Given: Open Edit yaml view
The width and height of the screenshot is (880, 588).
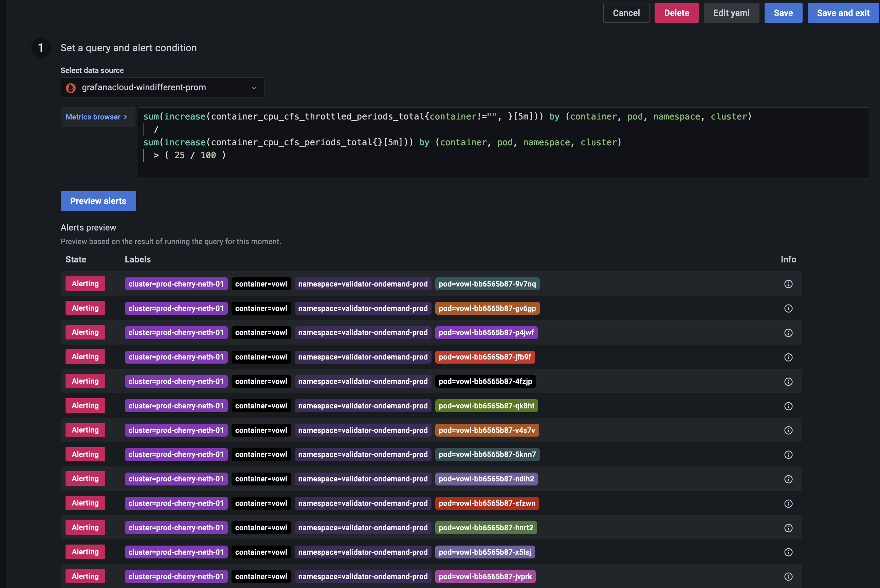Looking at the screenshot, I should pos(731,13).
